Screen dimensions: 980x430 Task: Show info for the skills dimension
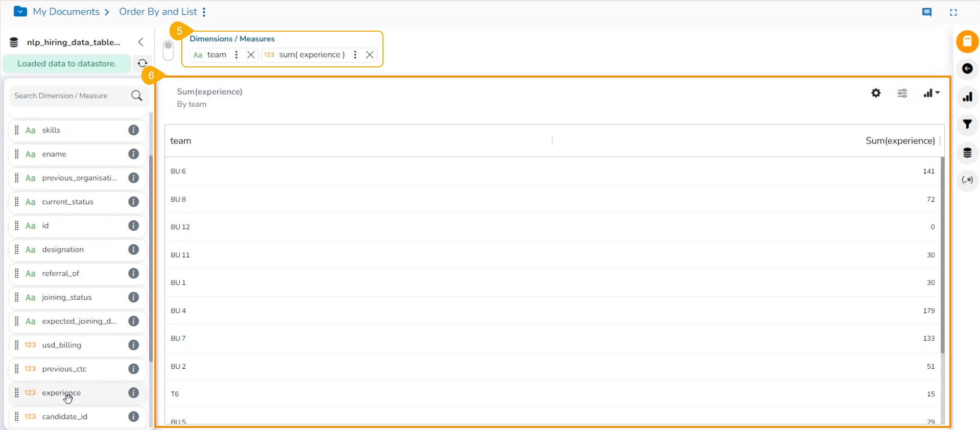coord(134,130)
